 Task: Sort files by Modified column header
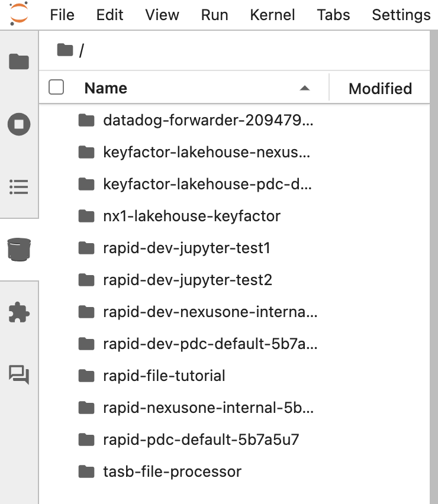[380, 88]
